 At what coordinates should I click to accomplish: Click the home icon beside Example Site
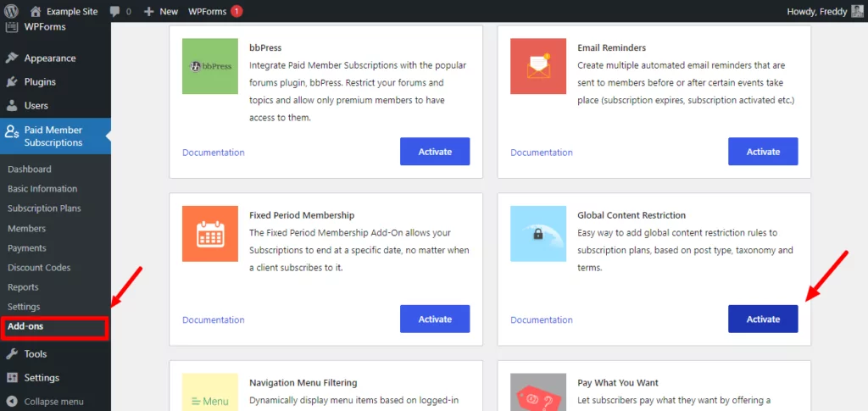pyautogui.click(x=36, y=11)
